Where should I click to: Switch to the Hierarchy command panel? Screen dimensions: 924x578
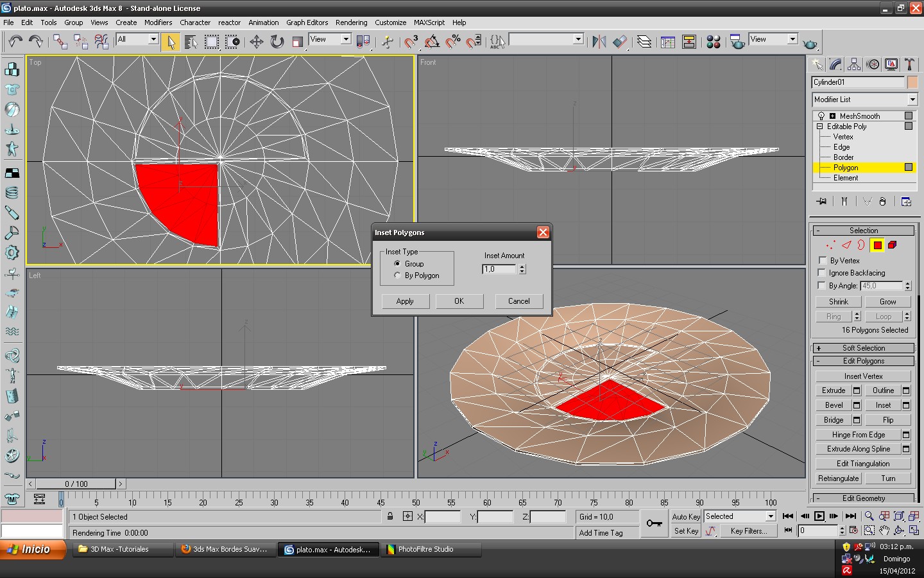pyautogui.click(x=854, y=64)
